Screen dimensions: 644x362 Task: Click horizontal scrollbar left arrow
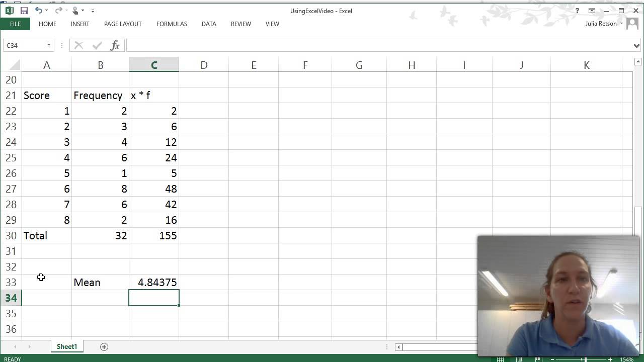[x=398, y=346]
